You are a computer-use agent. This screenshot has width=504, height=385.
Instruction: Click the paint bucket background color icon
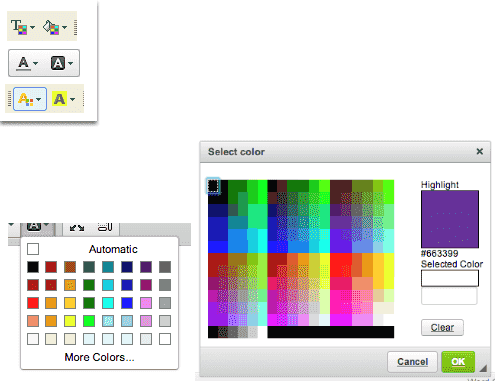pyautogui.click(x=51, y=27)
